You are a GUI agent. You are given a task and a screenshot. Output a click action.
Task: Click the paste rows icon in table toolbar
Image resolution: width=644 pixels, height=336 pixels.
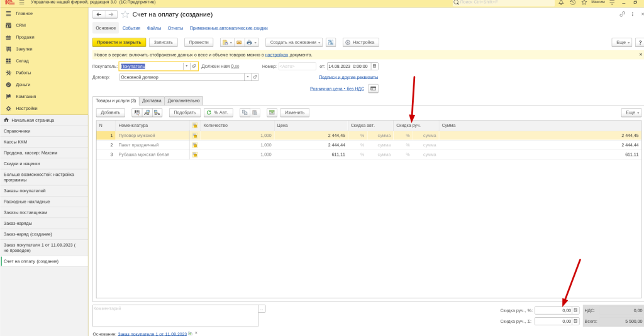[255, 112]
